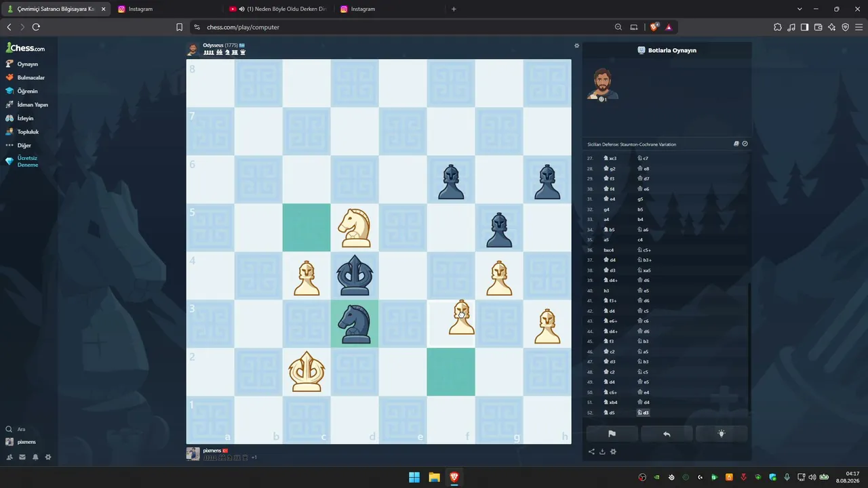Select black knight on d3

[355, 324]
